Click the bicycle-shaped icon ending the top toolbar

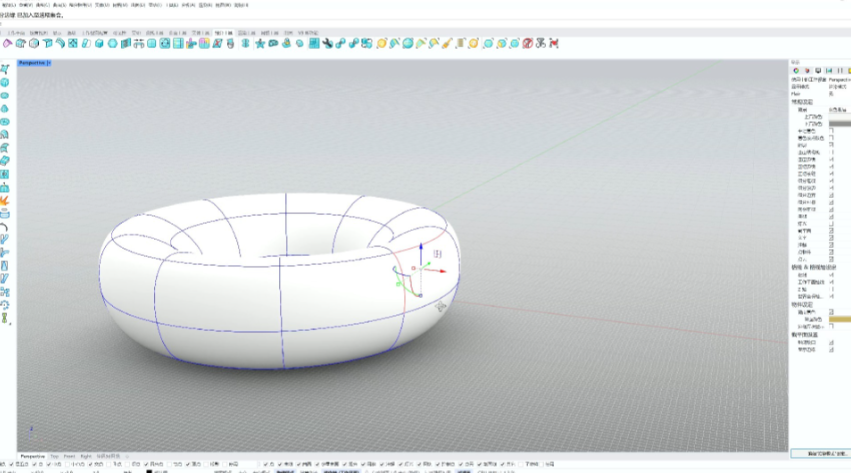pos(540,43)
